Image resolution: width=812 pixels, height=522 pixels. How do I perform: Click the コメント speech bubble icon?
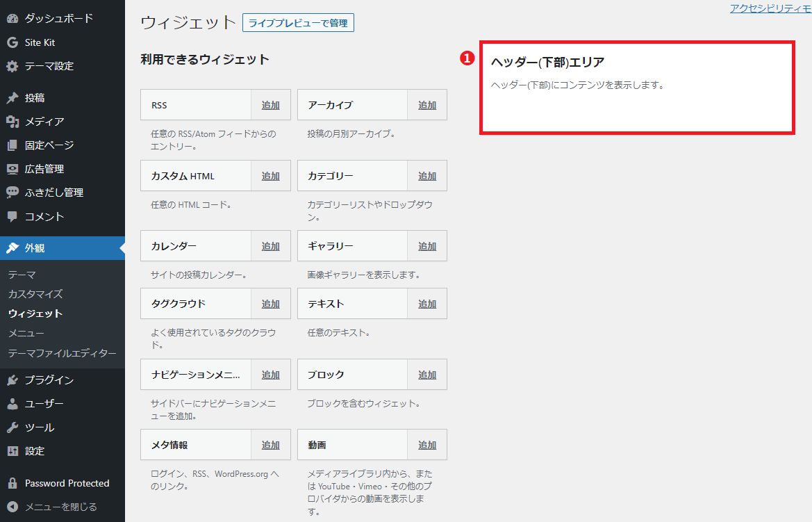pyautogui.click(x=13, y=216)
